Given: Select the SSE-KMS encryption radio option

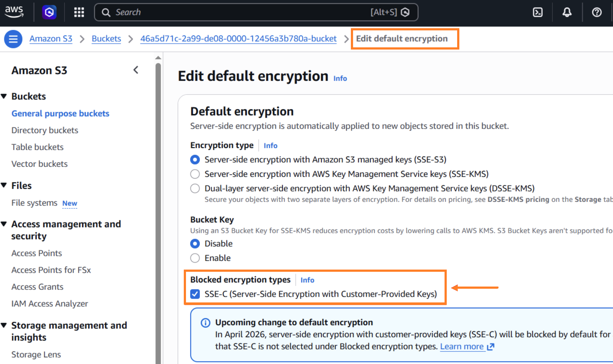Looking at the screenshot, I should click(195, 174).
